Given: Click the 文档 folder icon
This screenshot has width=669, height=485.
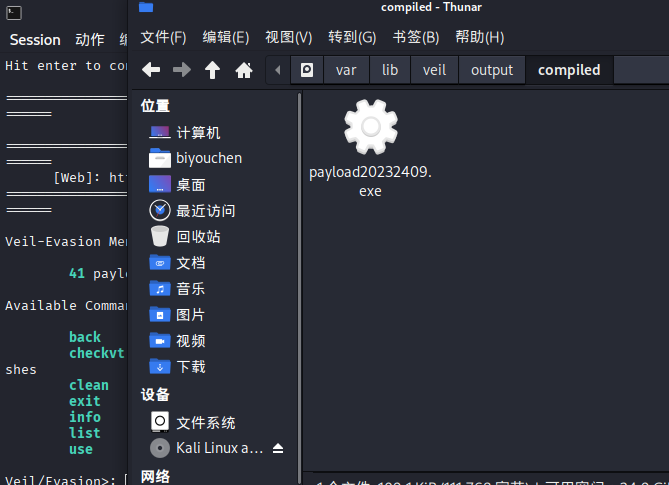Looking at the screenshot, I should pyautogui.click(x=160, y=262).
